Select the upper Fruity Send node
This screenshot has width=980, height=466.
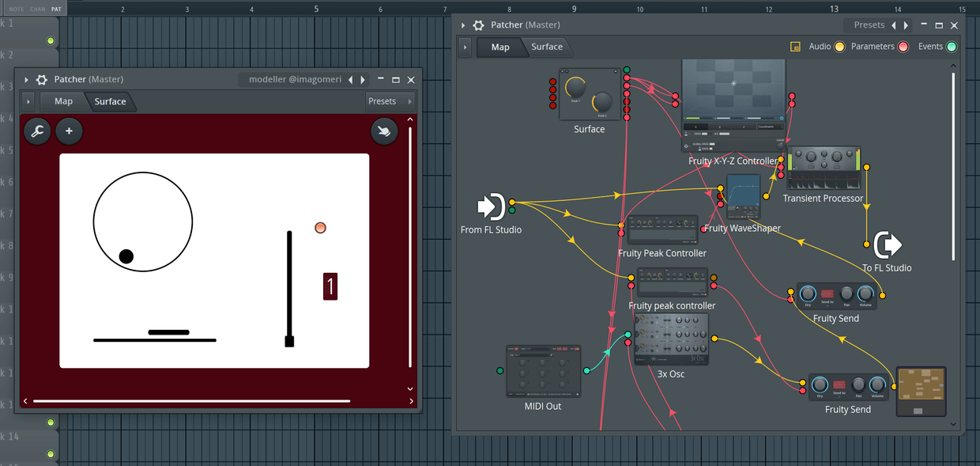coord(836,297)
